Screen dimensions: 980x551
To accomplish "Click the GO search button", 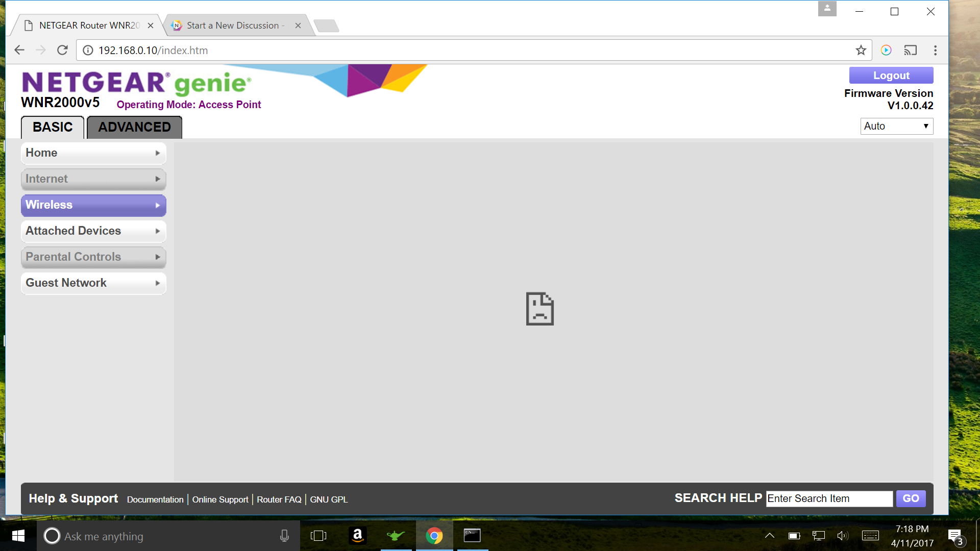I will [911, 498].
